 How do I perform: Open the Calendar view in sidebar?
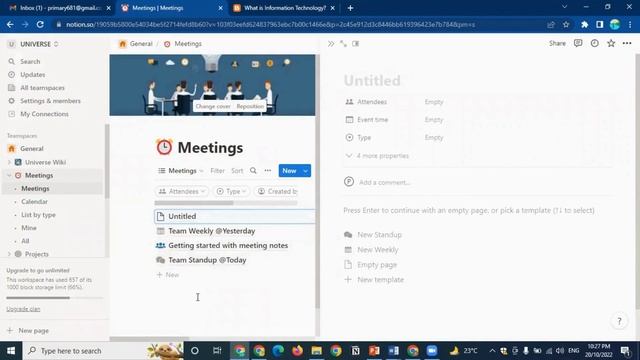click(x=34, y=202)
